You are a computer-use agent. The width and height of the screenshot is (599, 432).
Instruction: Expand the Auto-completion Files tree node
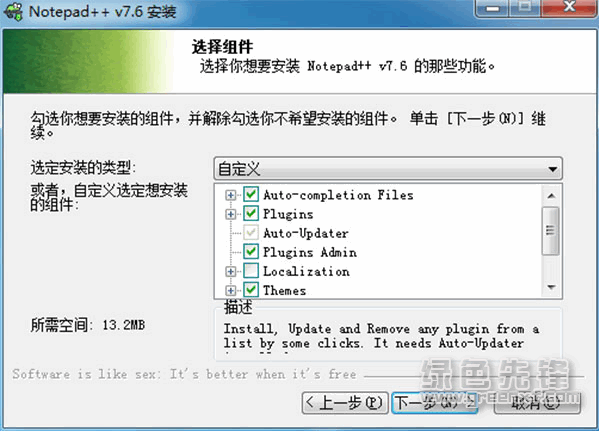(x=230, y=195)
